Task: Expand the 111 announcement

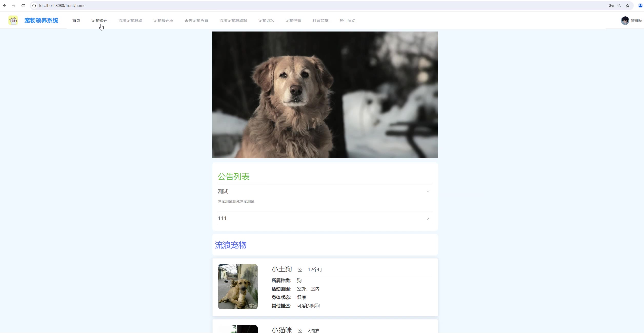Action: tap(428, 218)
